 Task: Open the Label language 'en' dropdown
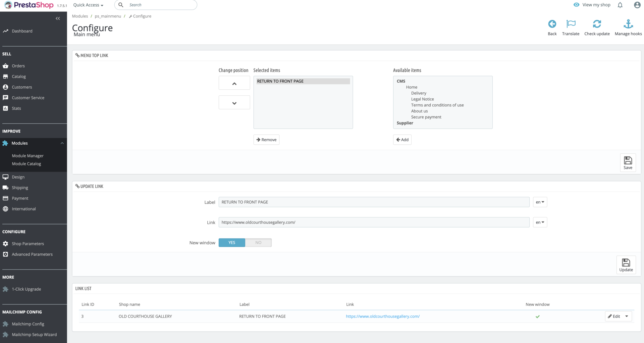coord(540,202)
